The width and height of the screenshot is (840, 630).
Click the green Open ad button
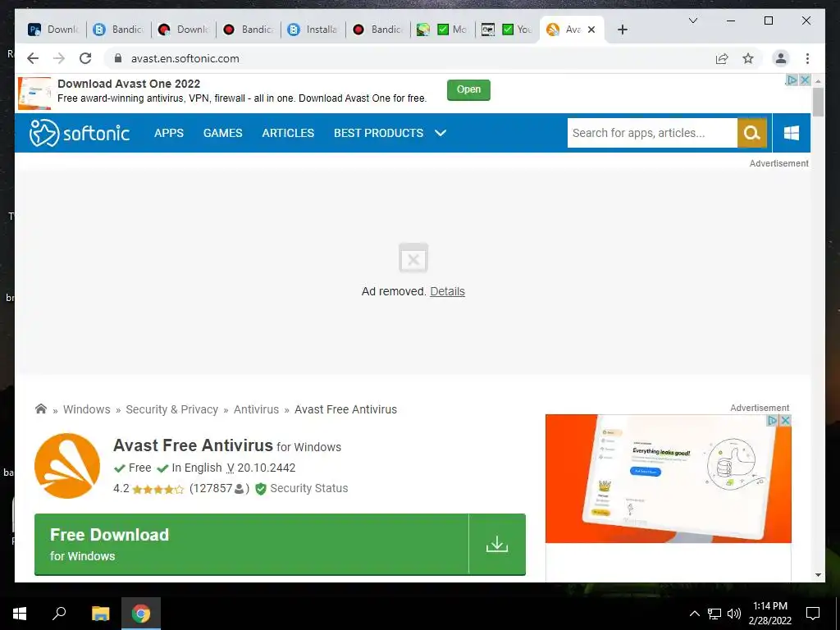[x=468, y=89]
